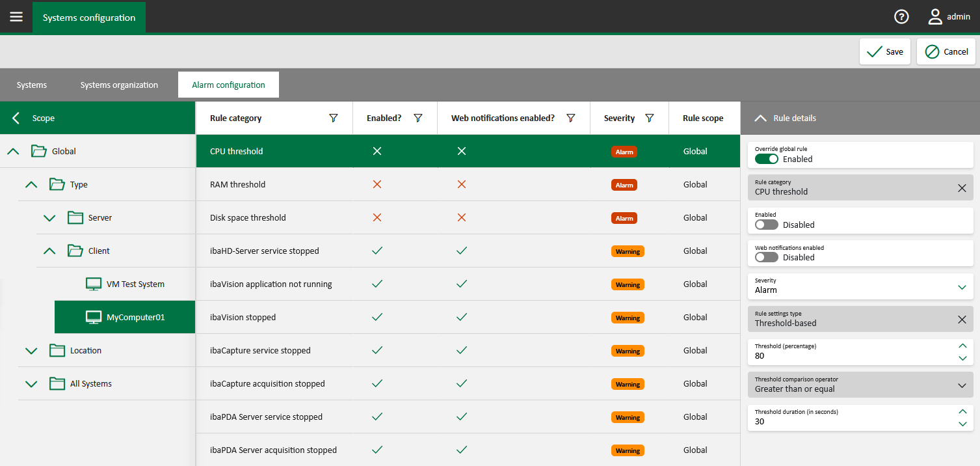This screenshot has width=980, height=466.
Task: Click the Global folder icon
Action: point(39,151)
